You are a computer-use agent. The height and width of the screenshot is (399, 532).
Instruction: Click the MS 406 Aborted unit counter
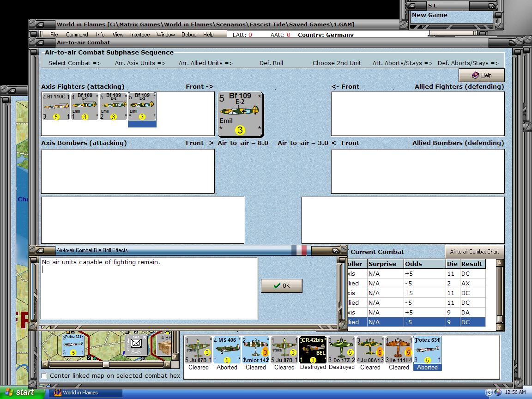coord(227,350)
